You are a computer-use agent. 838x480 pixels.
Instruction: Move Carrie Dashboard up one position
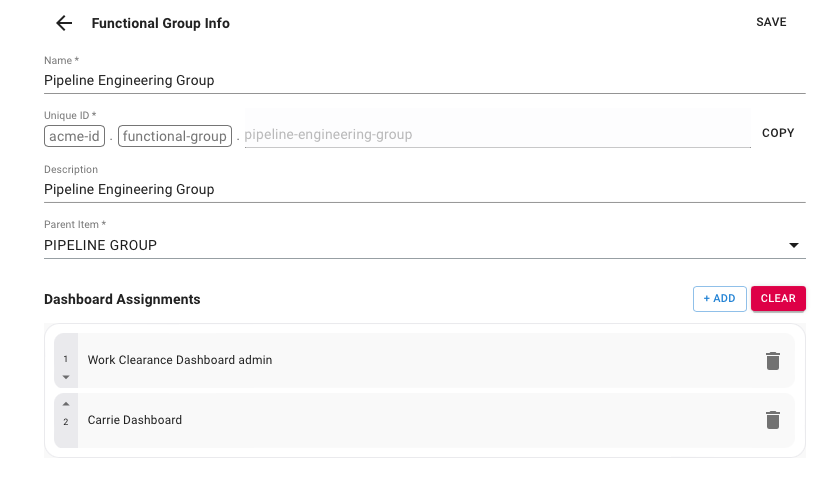[66, 404]
